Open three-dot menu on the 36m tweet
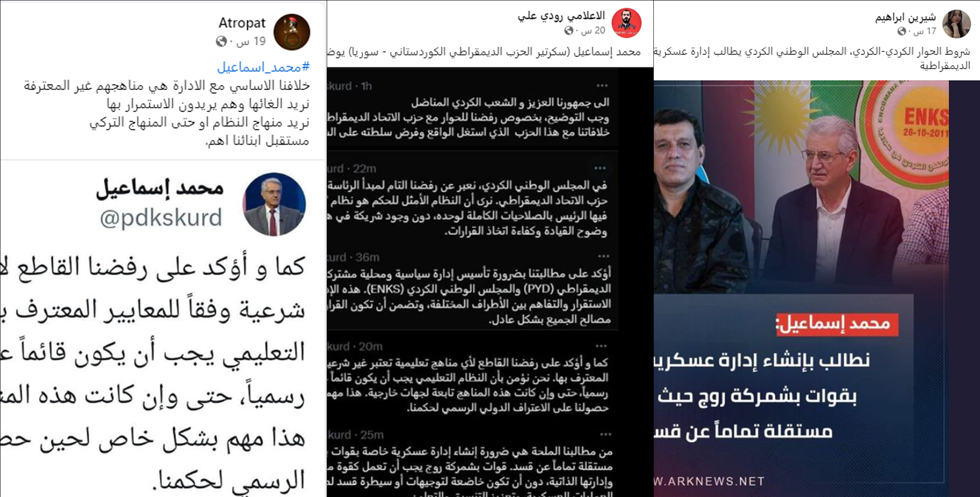The image size is (980, 497). click(x=604, y=256)
